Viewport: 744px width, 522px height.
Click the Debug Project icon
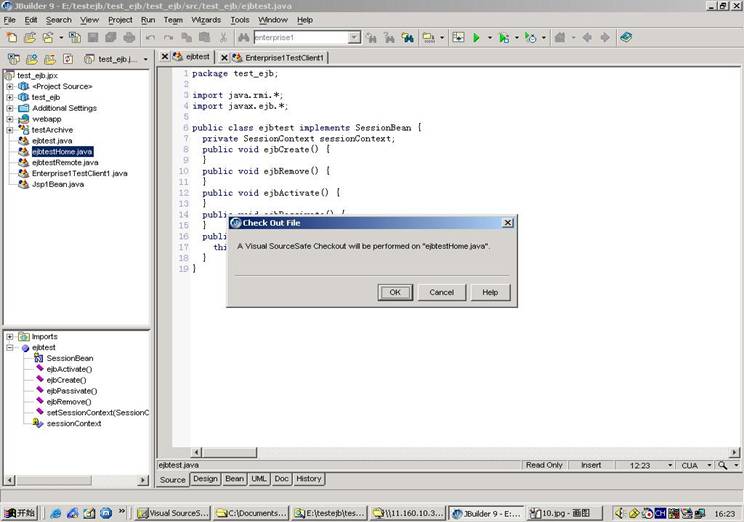[x=504, y=37]
